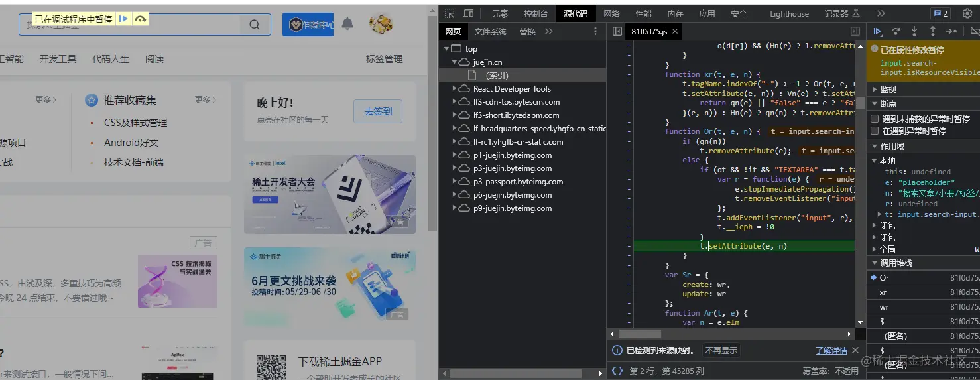Open the 了解详情 link

click(831, 350)
